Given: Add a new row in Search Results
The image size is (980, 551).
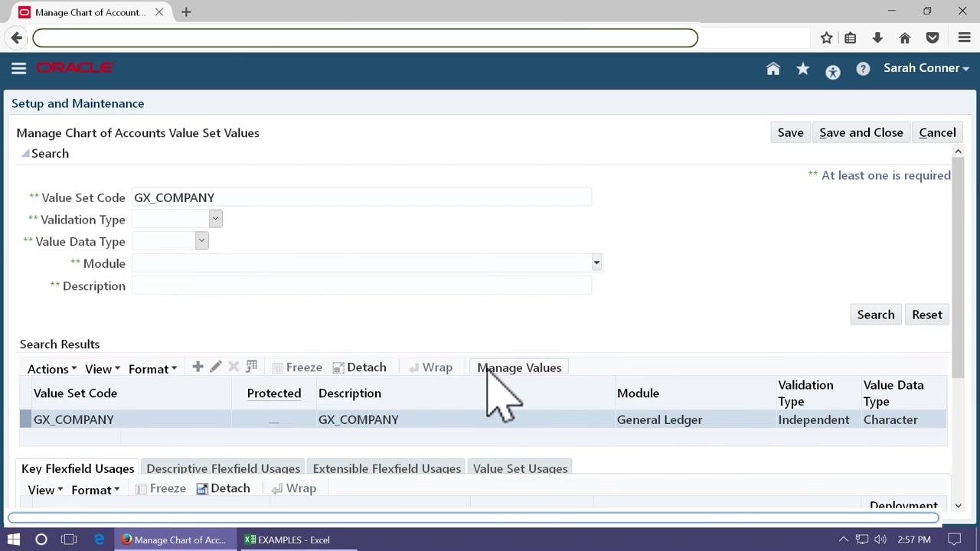Looking at the screenshot, I should (198, 367).
